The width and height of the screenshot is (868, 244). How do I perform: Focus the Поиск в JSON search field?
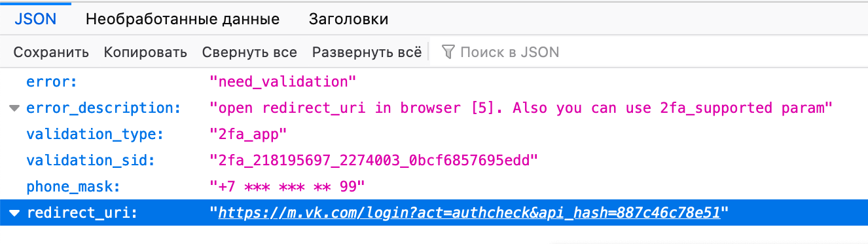point(510,52)
